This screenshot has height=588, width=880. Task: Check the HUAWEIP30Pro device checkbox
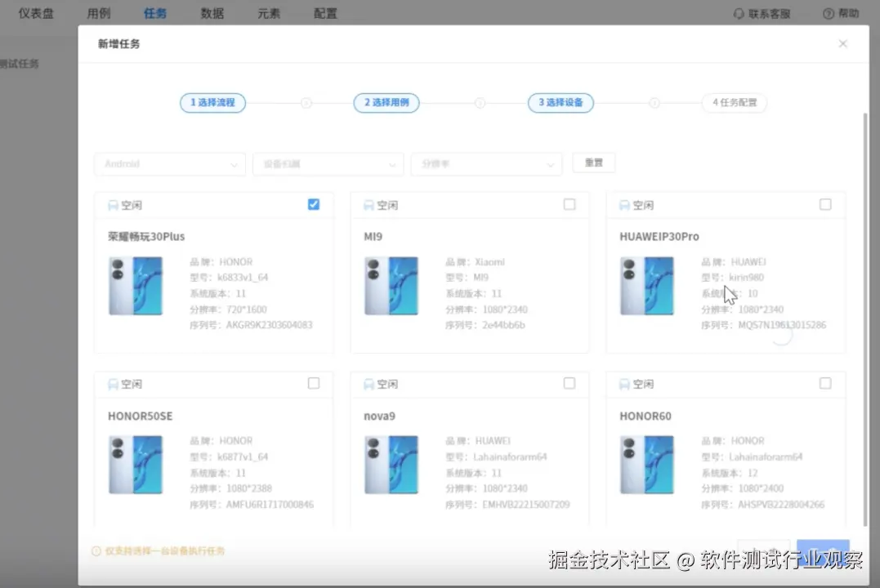click(x=825, y=204)
